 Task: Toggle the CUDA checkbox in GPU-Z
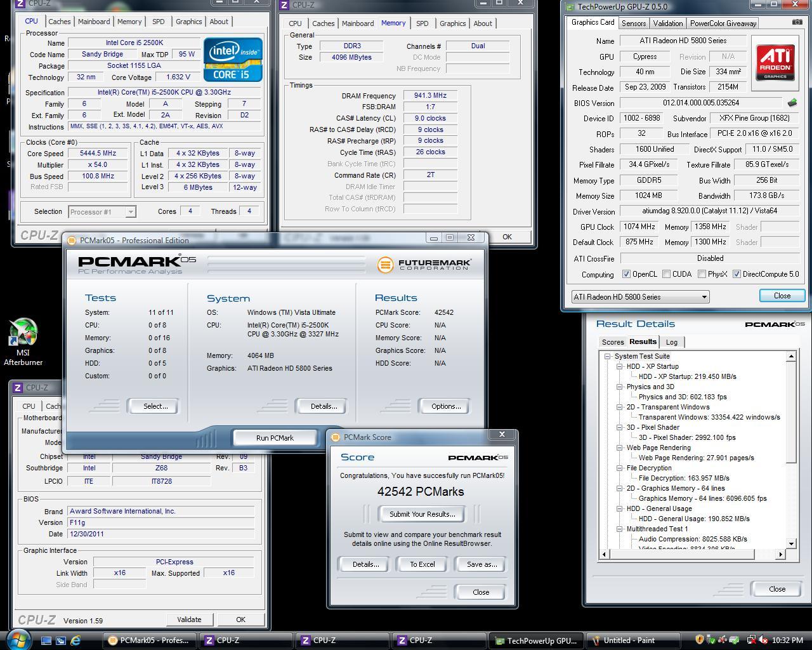(x=666, y=274)
